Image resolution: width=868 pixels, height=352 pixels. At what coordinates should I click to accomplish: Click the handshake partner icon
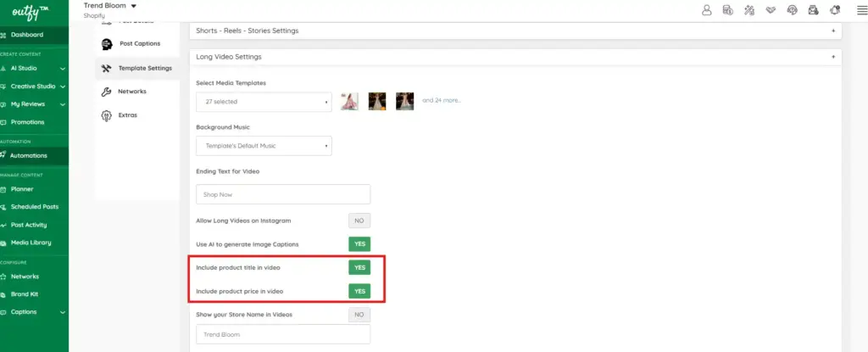[771, 10]
